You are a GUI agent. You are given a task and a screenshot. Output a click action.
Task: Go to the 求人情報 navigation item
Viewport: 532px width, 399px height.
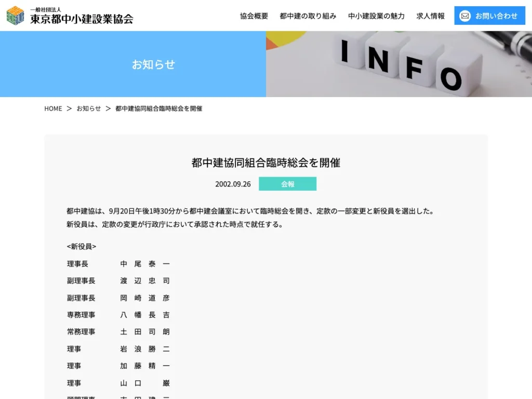(430, 16)
